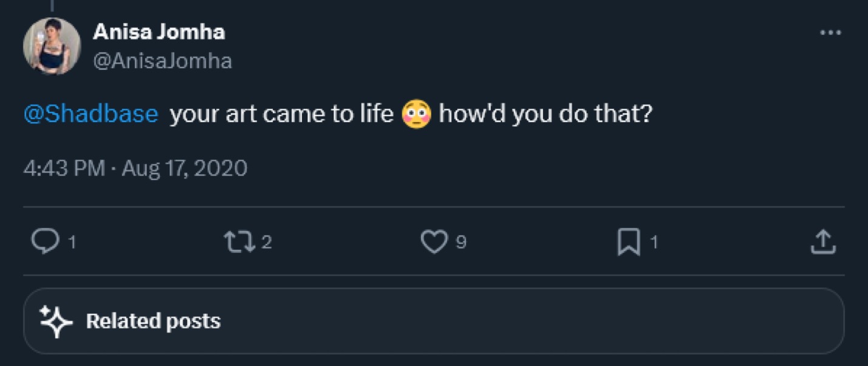Click the repost count number 2
The image size is (868, 366).
click(x=267, y=243)
